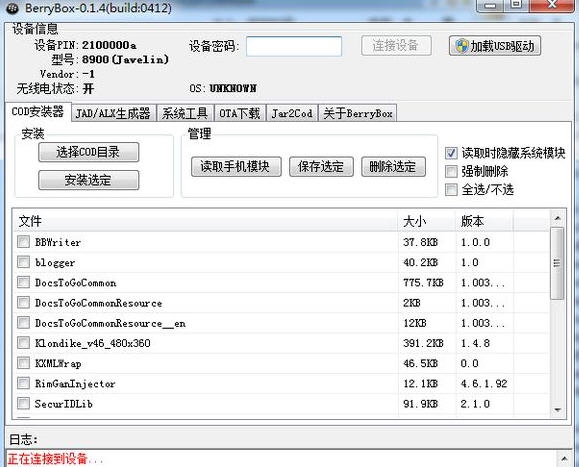
Task: Enable 强制删除 checkbox
Action: tap(451, 171)
